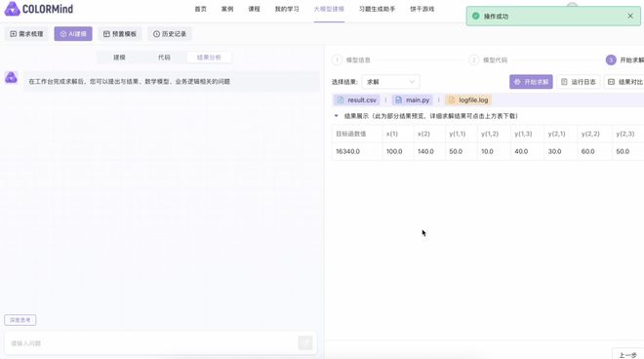Click the 上一步 button
Viewport: 644px width, 359px height.
point(627,354)
